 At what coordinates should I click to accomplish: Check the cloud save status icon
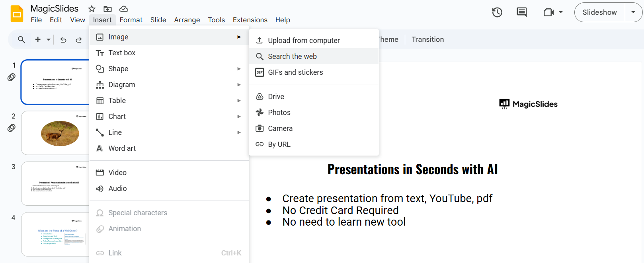(x=124, y=9)
